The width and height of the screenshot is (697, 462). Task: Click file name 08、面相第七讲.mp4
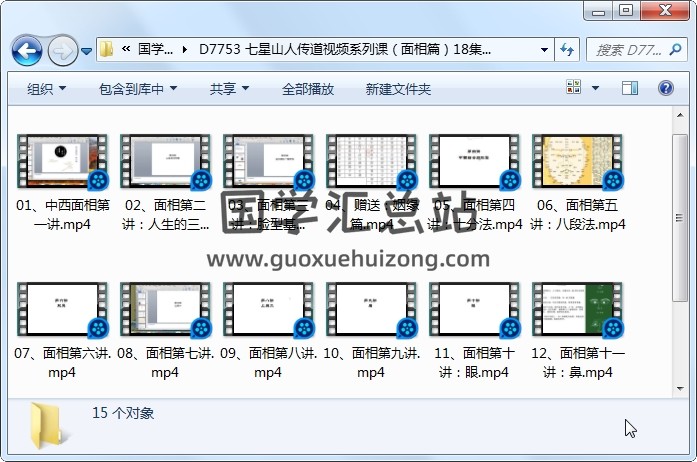tap(165, 362)
